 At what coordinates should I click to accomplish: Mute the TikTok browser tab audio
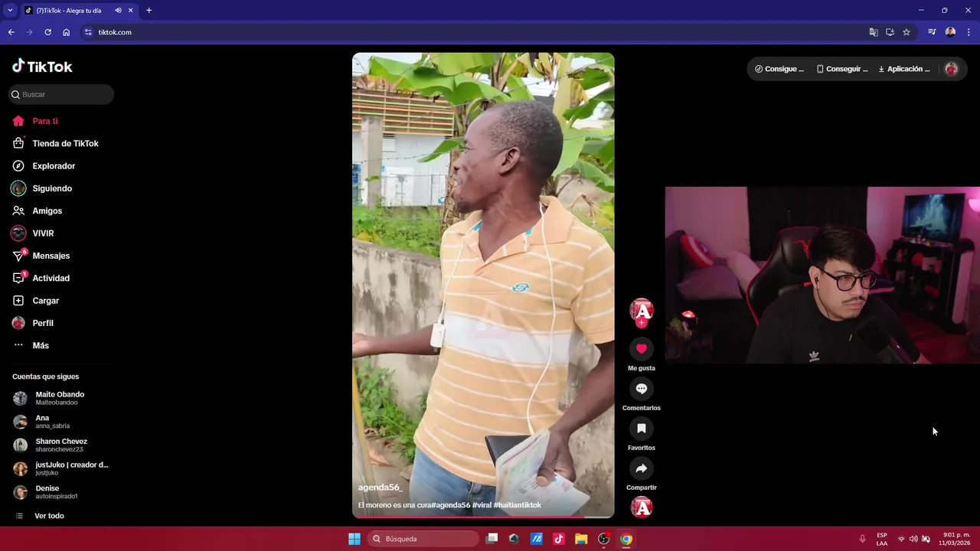118,10
